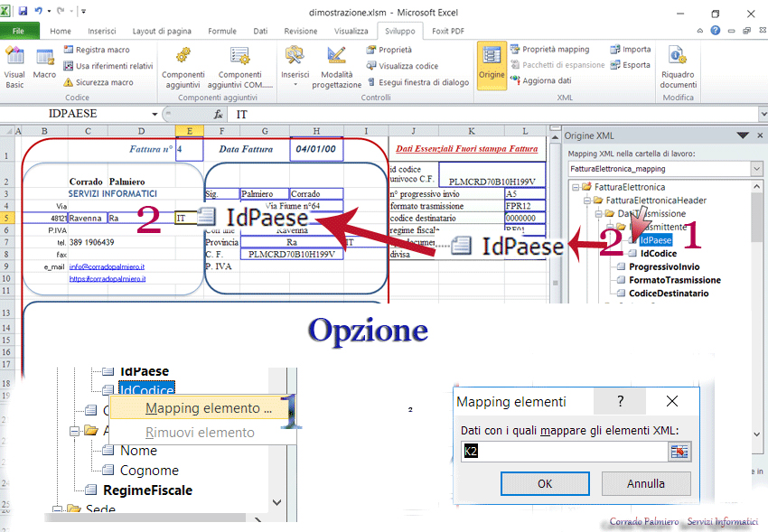This screenshot has width=768, height=532.
Task: Select FormatoTrasmissione tree element
Action: (x=674, y=280)
